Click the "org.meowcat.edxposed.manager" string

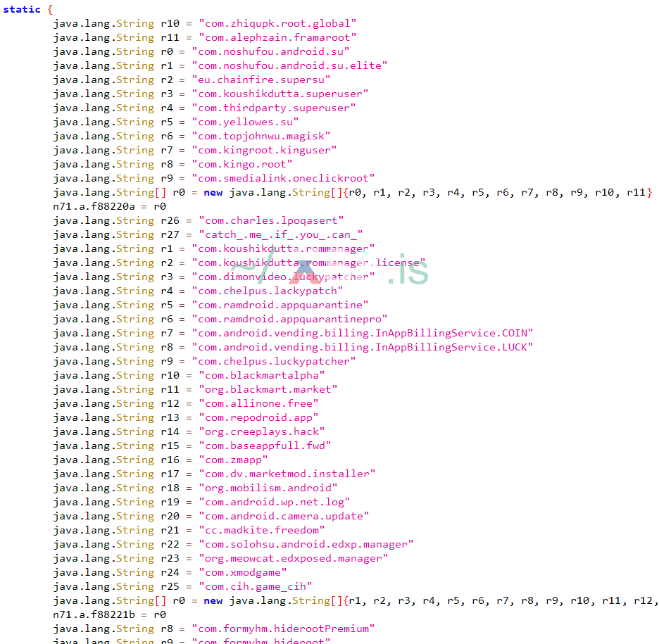(294, 558)
